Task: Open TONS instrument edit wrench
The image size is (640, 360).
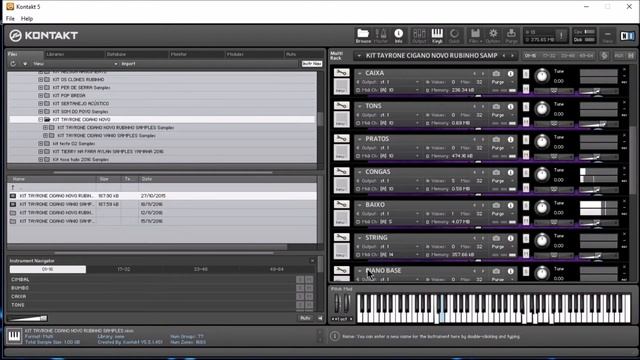Action: [x=342, y=105]
